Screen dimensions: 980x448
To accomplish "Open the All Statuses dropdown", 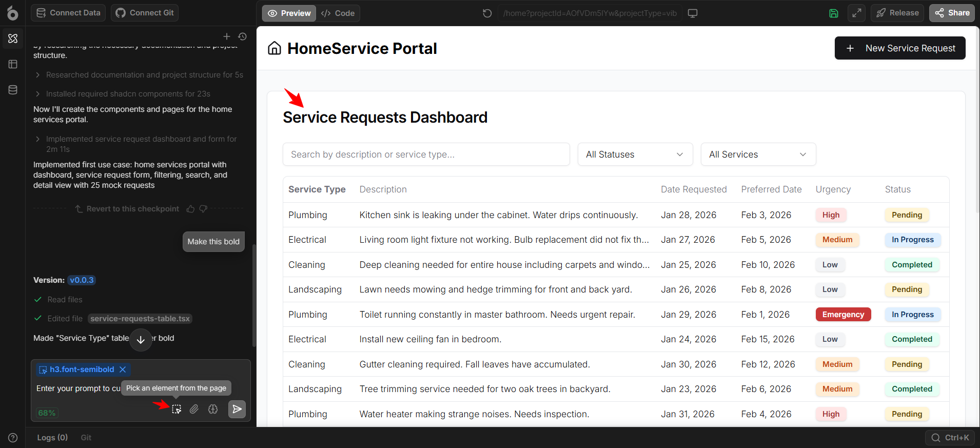I will (635, 154).
